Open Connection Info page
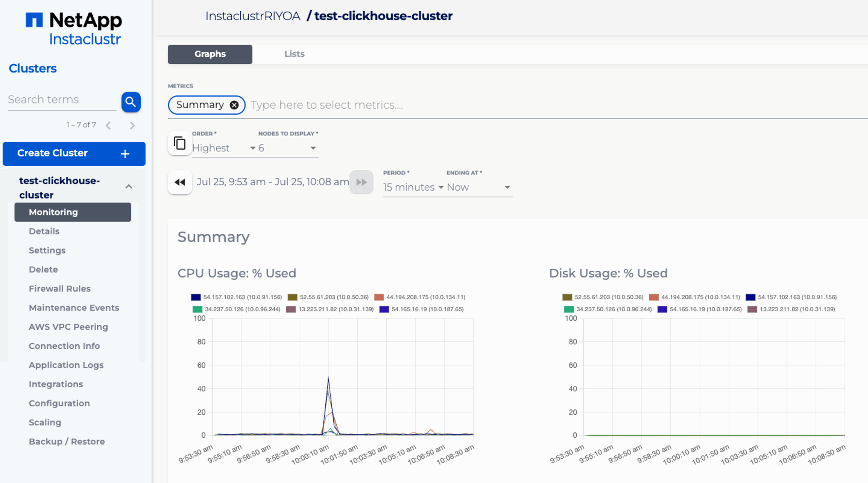 point(64,346)
